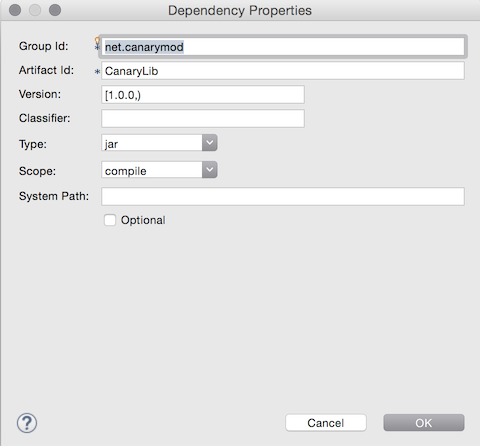Close the Dependency Properties dialog window

[15, 10]
